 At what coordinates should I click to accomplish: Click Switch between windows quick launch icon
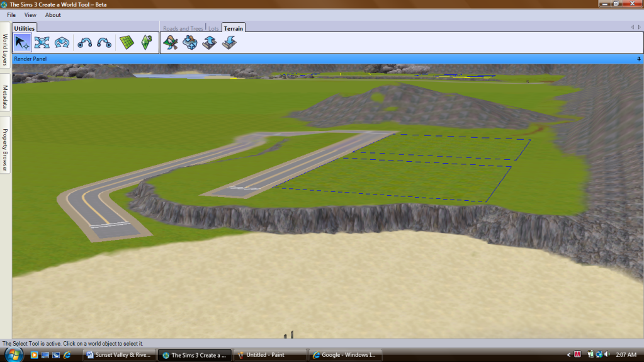[x=56, y=355]
